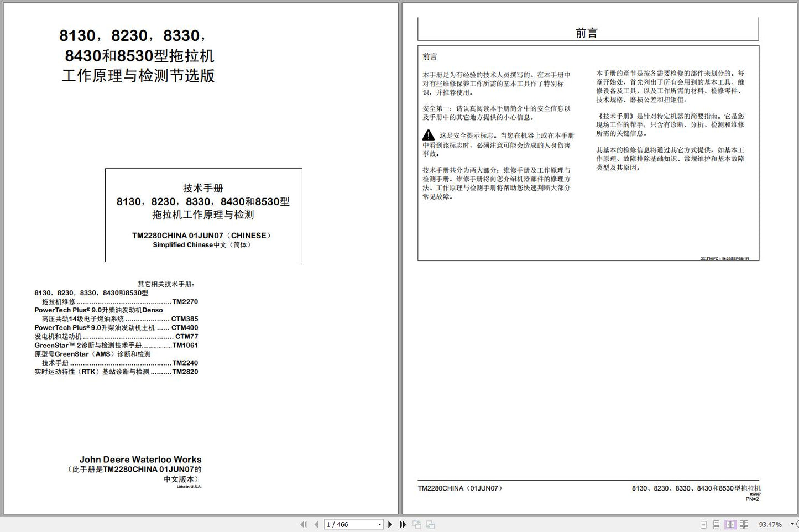Enable continuous scrolling page mode
This screenshot has width=799, height=532.
tap(717, 524)
